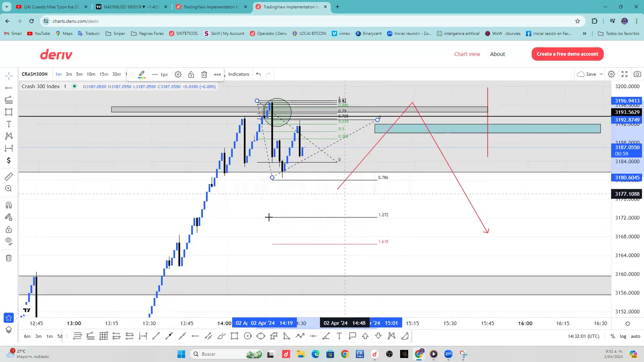This screenshot has width=644, height=362.
Task: Enable logarithmic price scale
Action: [623, 336]
